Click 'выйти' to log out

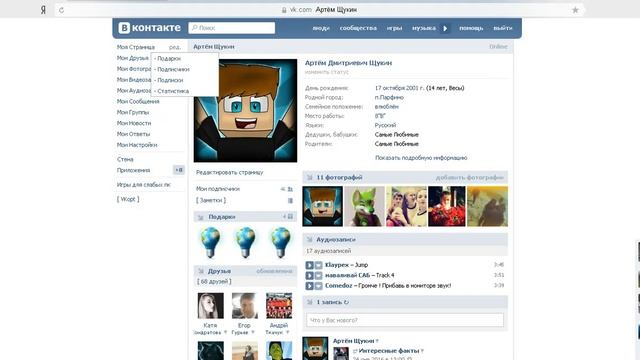click(502, 28)
